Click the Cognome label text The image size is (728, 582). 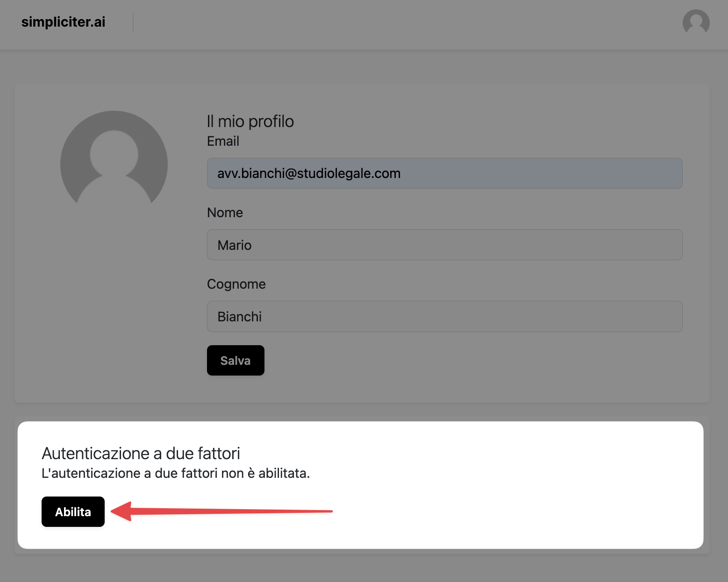[236, 284]
